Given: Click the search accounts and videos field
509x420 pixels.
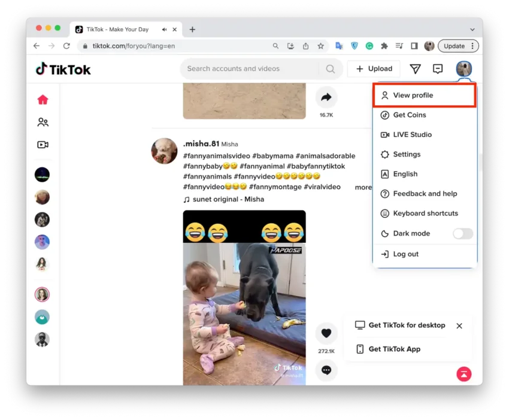Looking at the screenshot, I should (x=252, y=69).
